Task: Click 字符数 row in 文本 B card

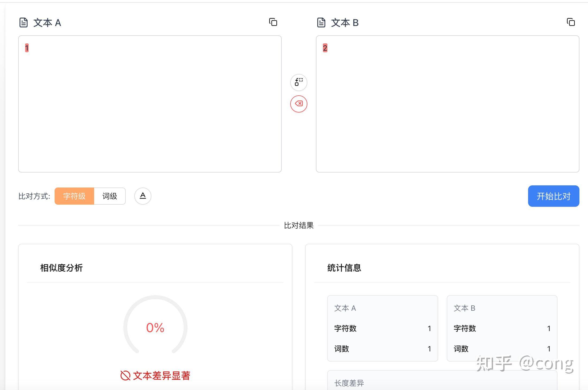Action: [502, 328]
